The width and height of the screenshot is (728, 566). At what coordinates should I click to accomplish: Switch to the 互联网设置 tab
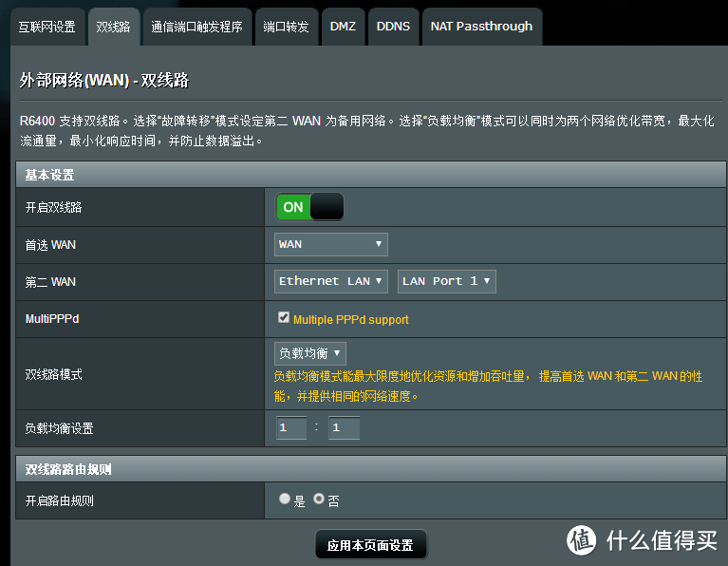coord(47,27)
